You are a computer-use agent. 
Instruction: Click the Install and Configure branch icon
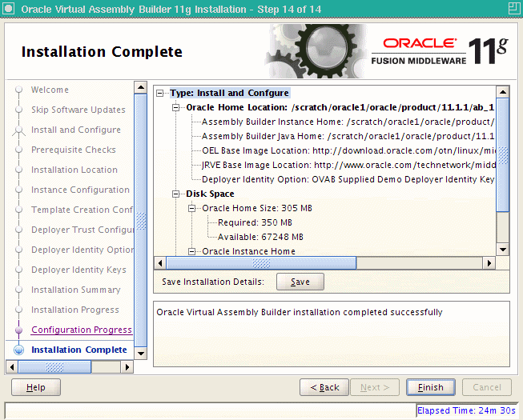coord(18,130)
